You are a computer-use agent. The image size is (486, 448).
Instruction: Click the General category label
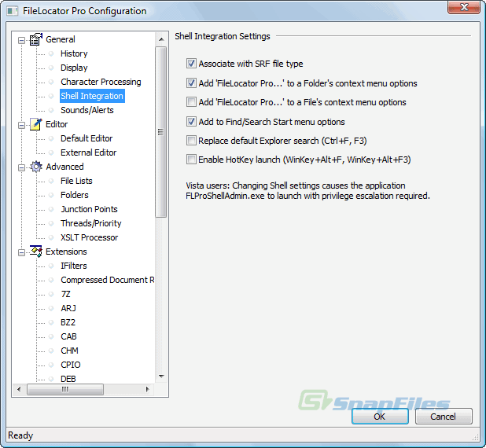[61, 39]
